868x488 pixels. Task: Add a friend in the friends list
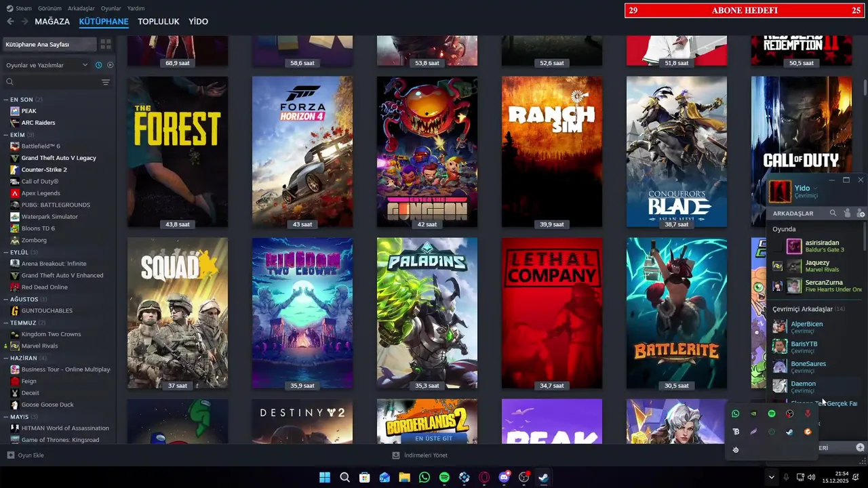coord(861,213)
